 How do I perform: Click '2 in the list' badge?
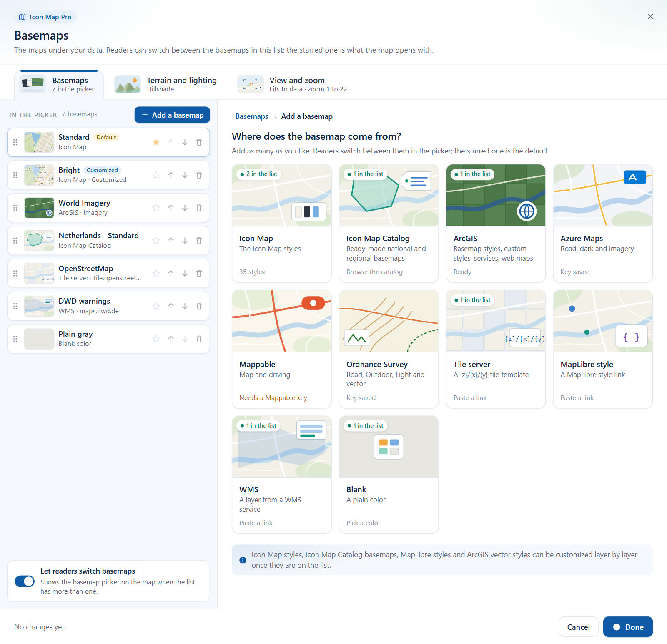[x=258, y=174]
